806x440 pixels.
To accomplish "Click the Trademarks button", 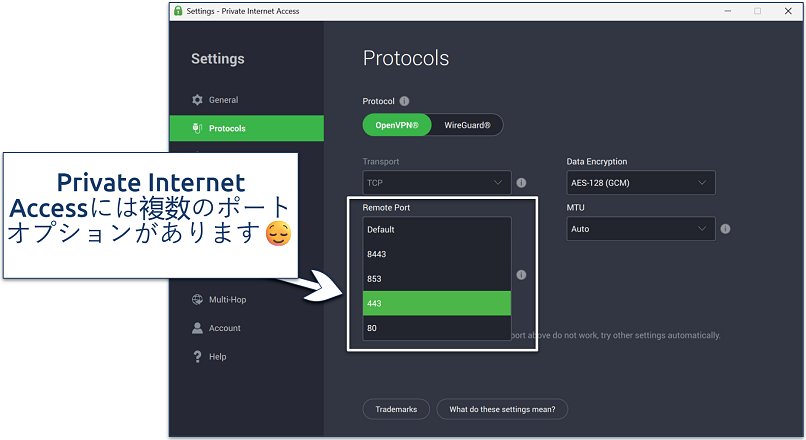I will pyautogui.click(x=396, y=409).
